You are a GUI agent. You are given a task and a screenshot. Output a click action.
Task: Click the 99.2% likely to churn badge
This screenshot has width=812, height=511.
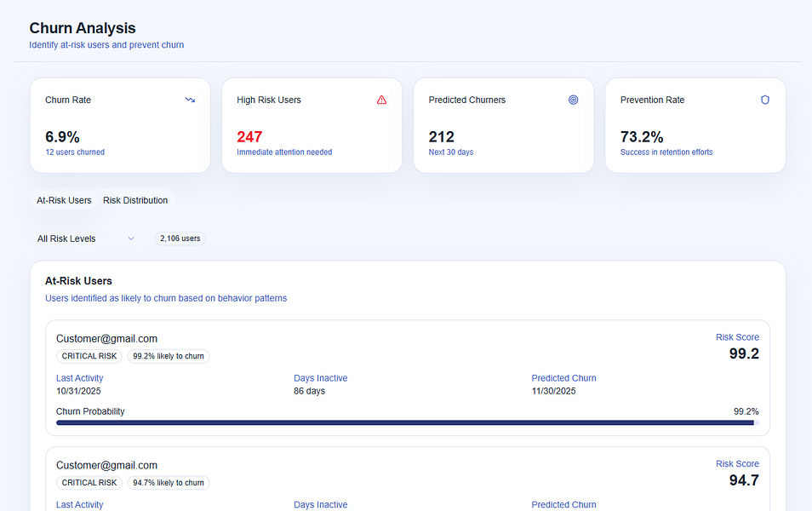[169, 356]
